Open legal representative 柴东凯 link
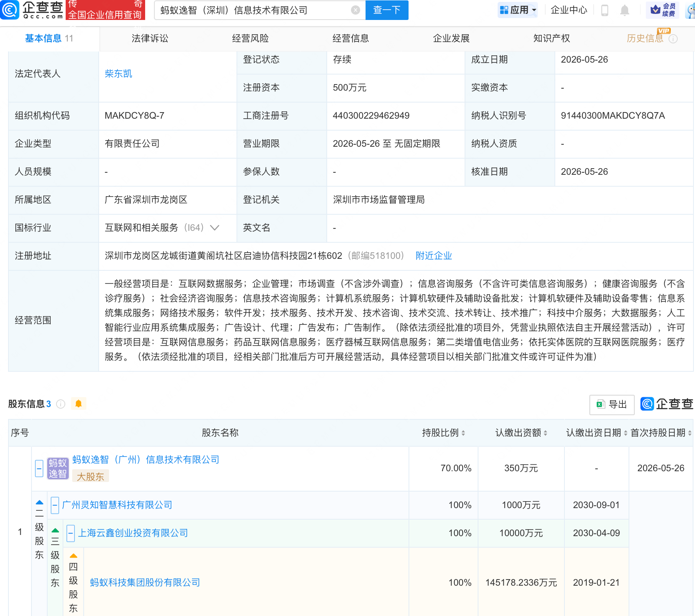Image resolution: width=695 pixels, height=616 pixels. [118, 74]
